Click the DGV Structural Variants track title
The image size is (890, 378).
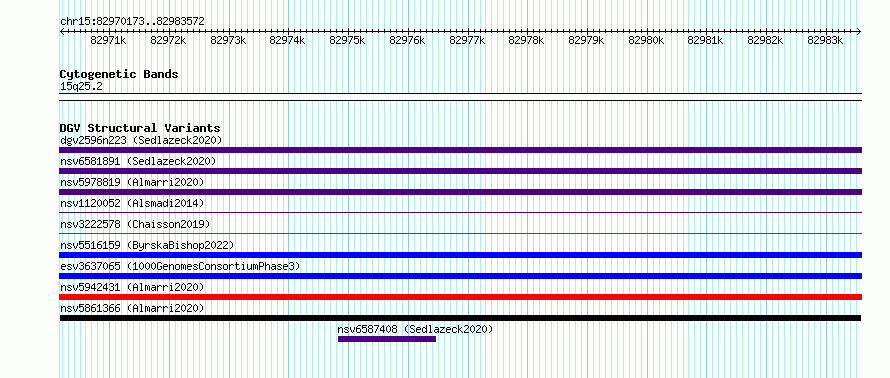pyautogui.click(x=140, y=128)
